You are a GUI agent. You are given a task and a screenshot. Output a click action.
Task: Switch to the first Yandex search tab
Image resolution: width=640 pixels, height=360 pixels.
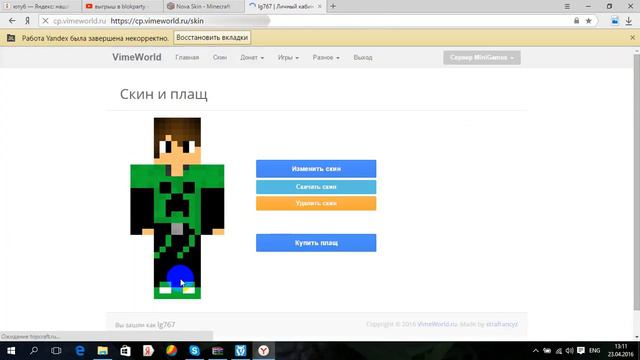click(x=40, y=6)
